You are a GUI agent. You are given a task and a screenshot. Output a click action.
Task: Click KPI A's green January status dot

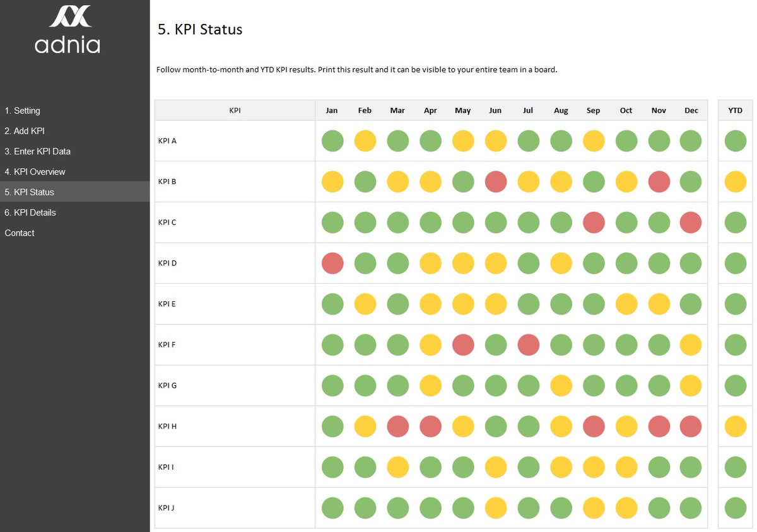click(332, 141)
